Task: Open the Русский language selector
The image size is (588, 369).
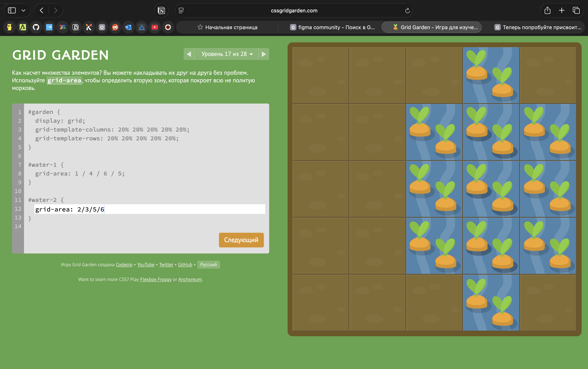Action: click(208, 264)
